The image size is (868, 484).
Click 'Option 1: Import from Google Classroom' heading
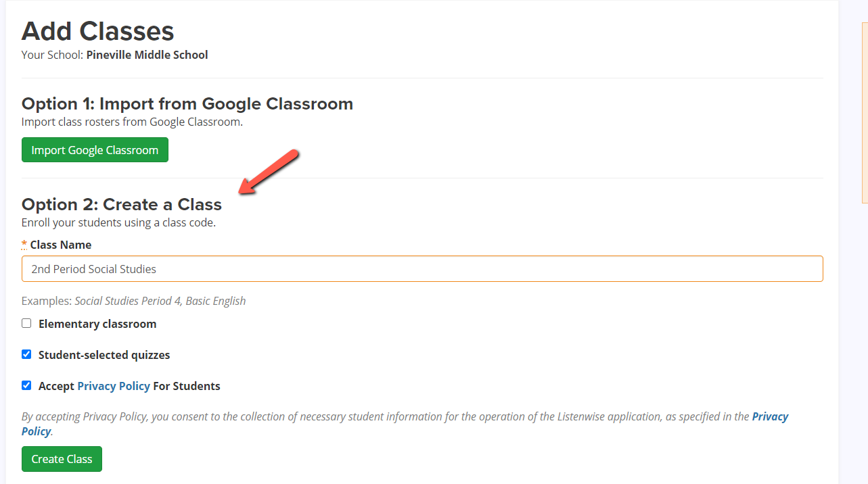[x=187, y=103]
